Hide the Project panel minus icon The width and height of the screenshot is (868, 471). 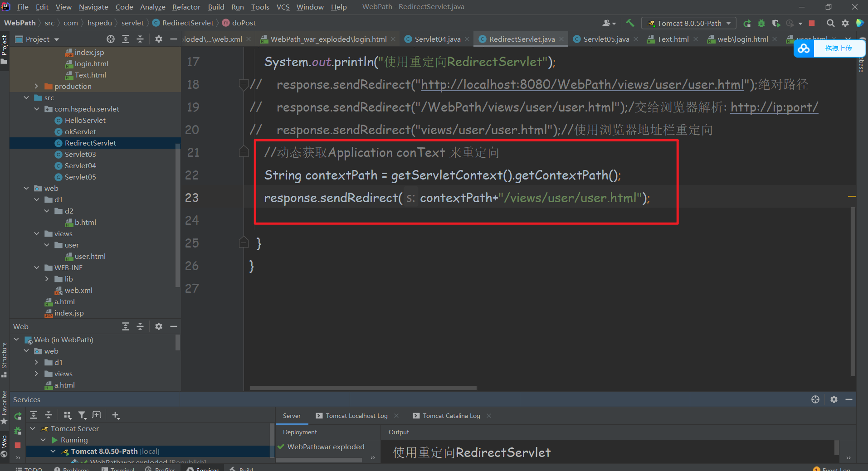(x=173, y=39)
